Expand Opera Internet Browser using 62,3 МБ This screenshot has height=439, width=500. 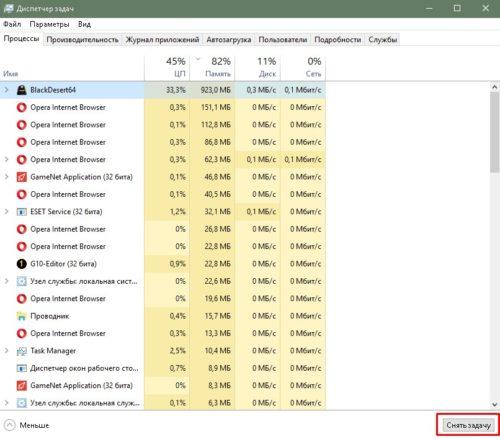coord(6,159)
